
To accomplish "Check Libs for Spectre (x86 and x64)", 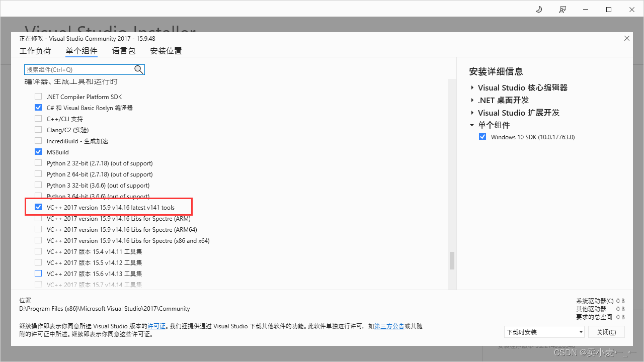I will coord(38,240).
